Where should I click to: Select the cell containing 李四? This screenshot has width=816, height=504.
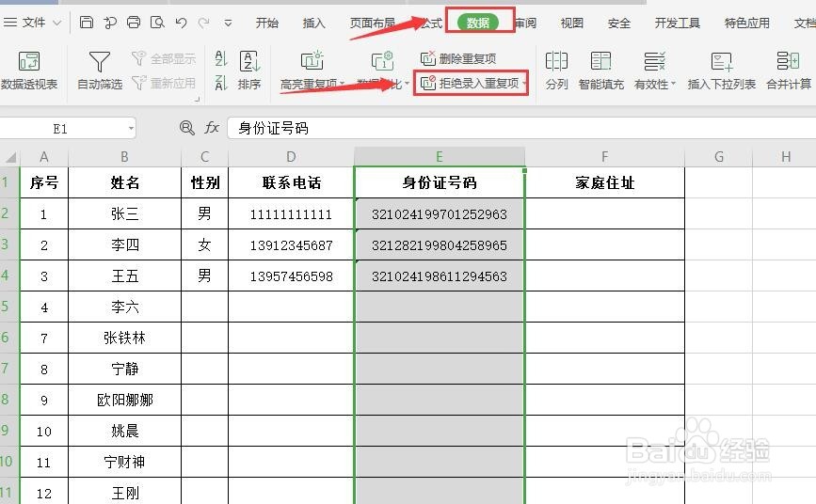click(x=124, y=245)
